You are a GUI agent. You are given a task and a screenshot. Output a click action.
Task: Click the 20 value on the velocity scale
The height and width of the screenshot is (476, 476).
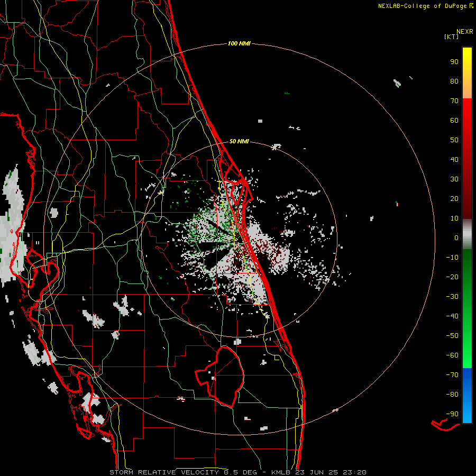pyautogui.click(x=454, y=198)
